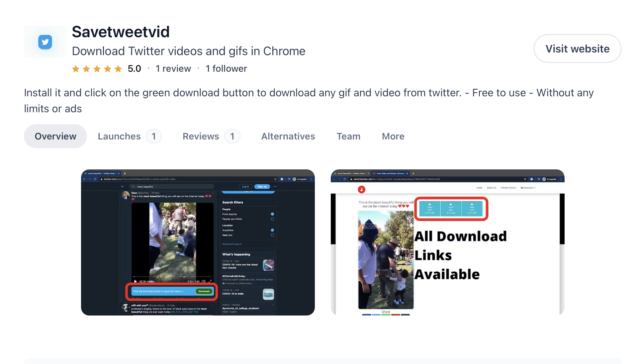Click the description starting 'Install it and click'

[309, 101]
